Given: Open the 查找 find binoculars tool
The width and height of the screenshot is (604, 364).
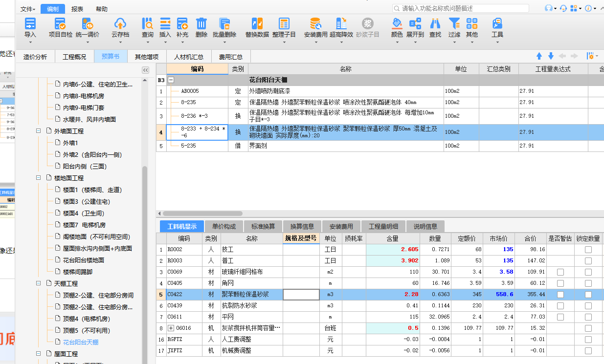Looking at the screenshot, I should click(435, 23).
